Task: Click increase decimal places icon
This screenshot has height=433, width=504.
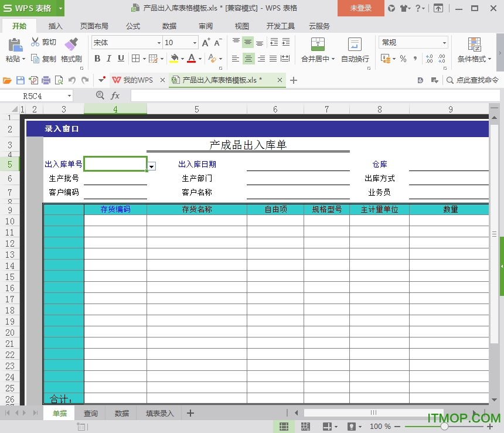Action: pos(429,59)
